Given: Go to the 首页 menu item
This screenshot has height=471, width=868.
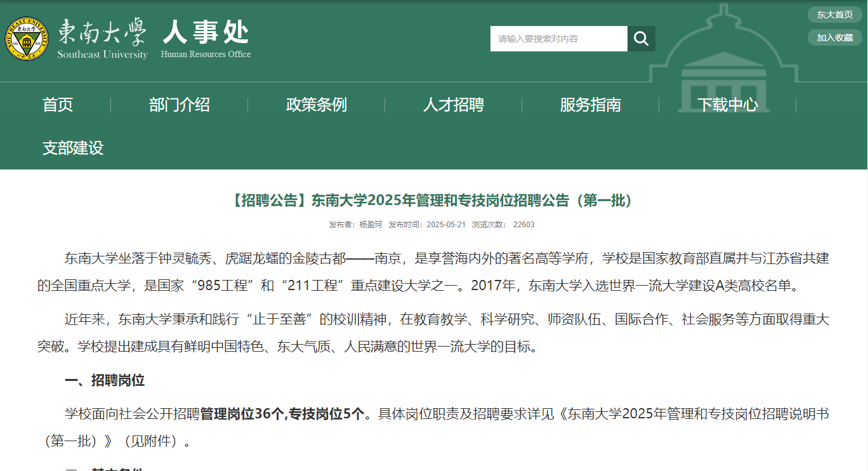Looking at the screenshot, I should 58,105.
